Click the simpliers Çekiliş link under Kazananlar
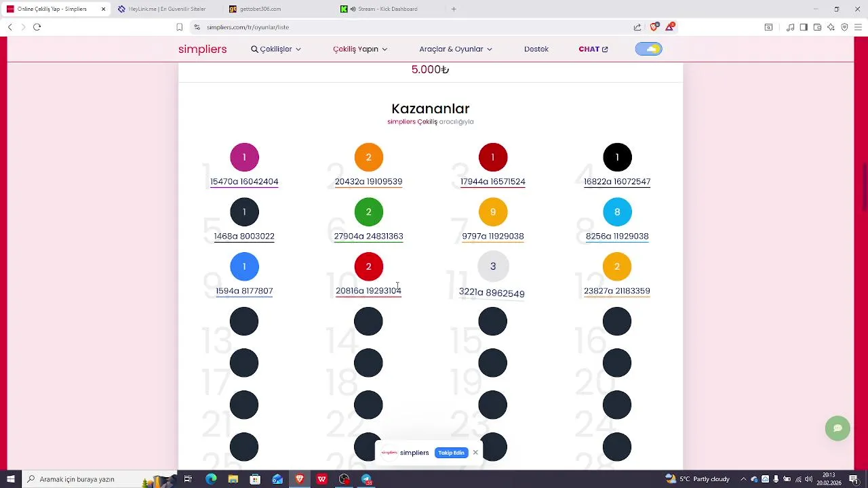Screen dimensions: 868x488 point(412,122)
